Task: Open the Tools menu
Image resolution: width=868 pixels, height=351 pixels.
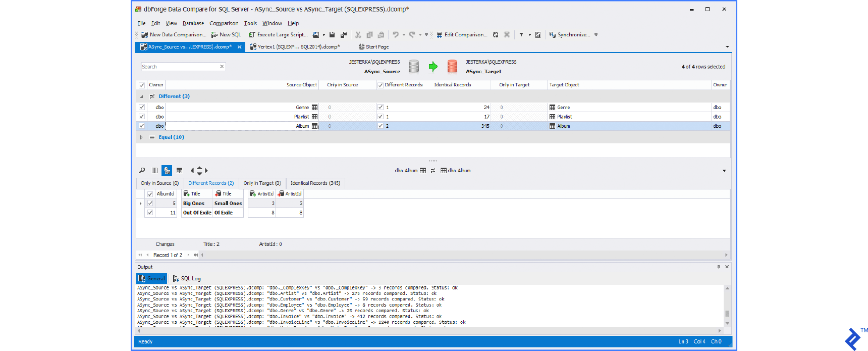Action: pyautogui.click(x=250, y=23)
